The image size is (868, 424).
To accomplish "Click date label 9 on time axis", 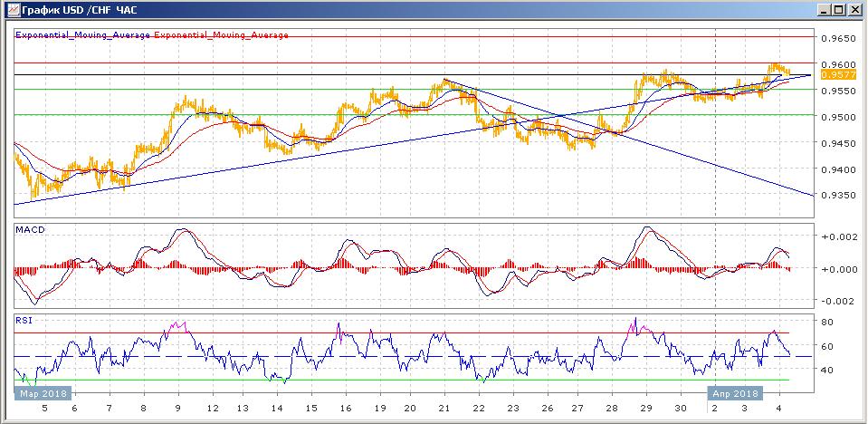I will click(178, 409).
